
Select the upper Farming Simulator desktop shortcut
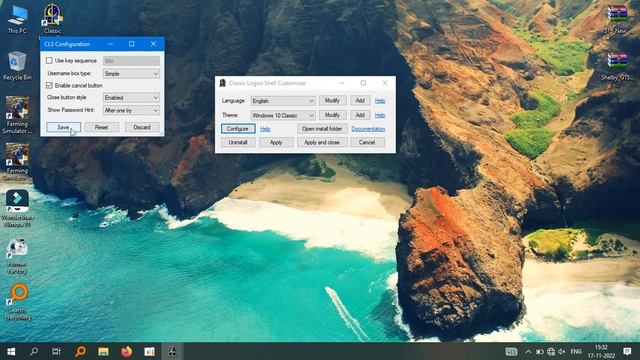[17, 115]
